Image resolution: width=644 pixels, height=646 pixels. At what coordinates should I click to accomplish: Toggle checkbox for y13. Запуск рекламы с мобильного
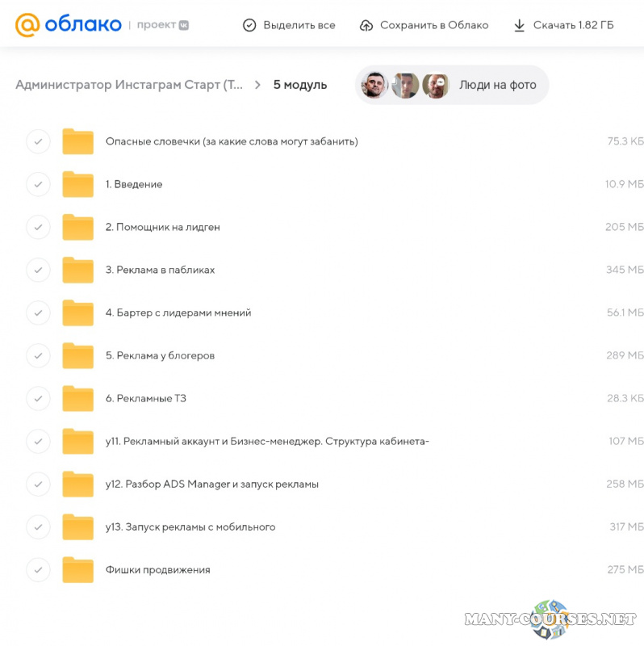tap(38, 526)
